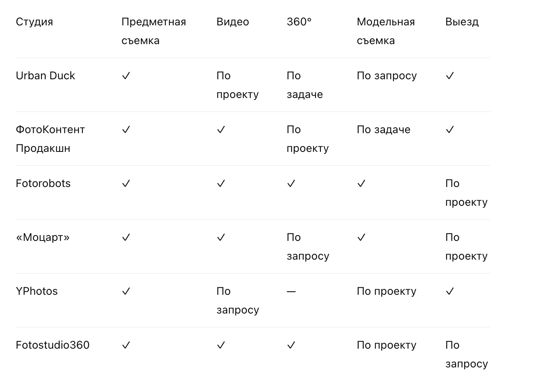Click the Urban Duck studio name
This screenshot has height=392, width=538.
coord(45,76)
